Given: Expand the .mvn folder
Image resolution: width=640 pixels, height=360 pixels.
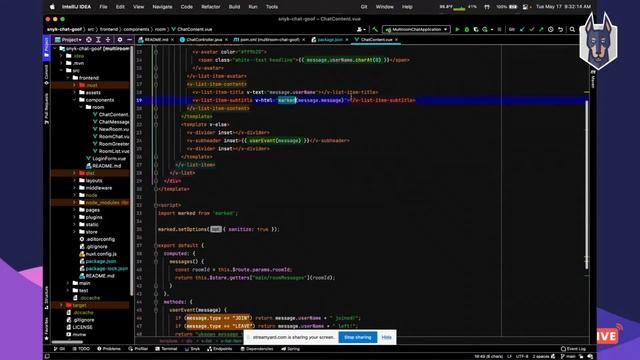Looking at the screenshot, I should coord(62,63).
